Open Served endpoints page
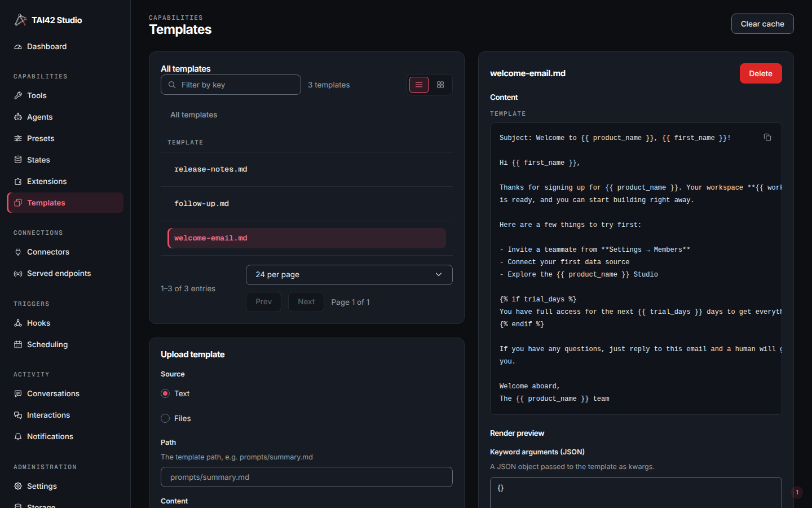Viewport: 812px width, 508px height. [x=65, y=273]
